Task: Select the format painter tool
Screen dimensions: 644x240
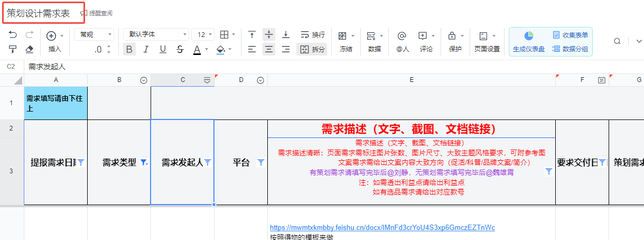Action: [13, 49]
